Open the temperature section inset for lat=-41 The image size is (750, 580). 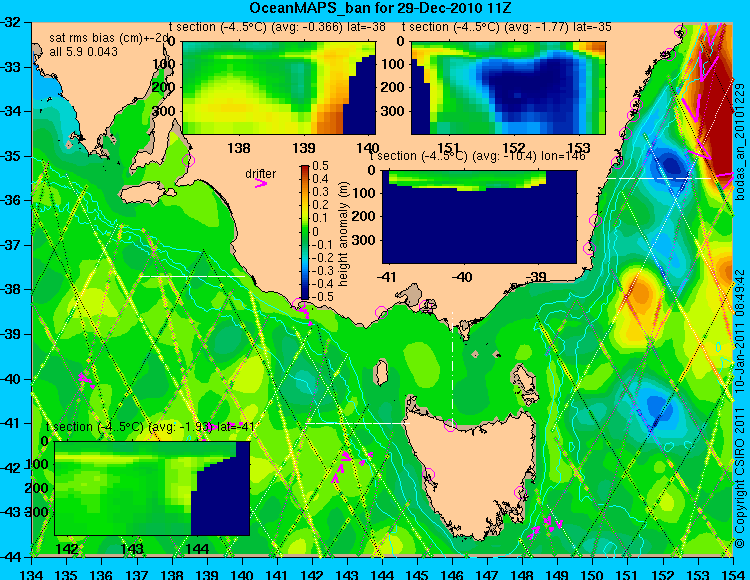tap(152, 488)
